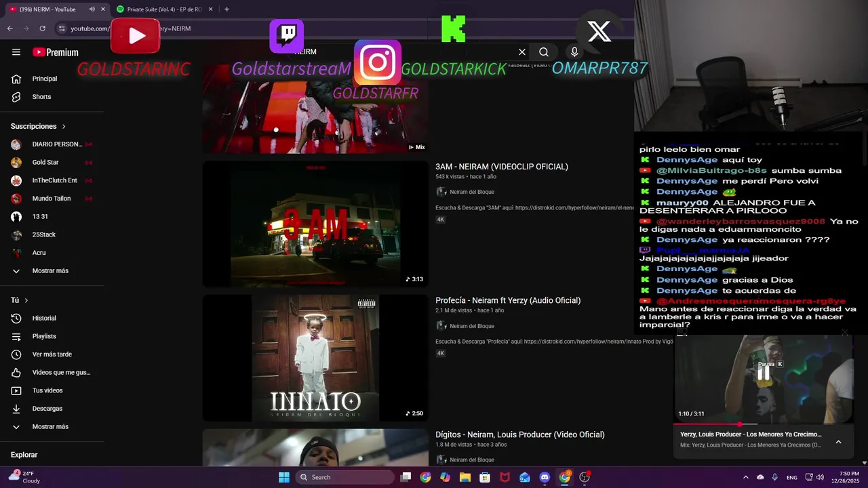868x488 pixels.
Task: Open 3AM - NEIRAM (VIDEOCLIP OFICIAL) title
Action: [502, 167]
